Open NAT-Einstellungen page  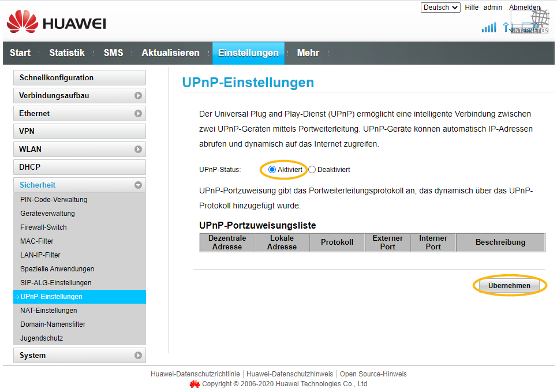point(48,311)
